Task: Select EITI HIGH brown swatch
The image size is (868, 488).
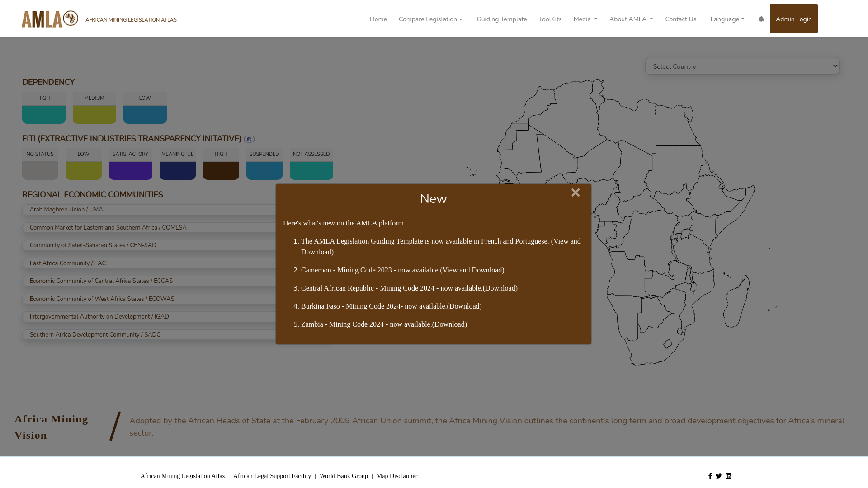Action: click(x=221, y=170)
